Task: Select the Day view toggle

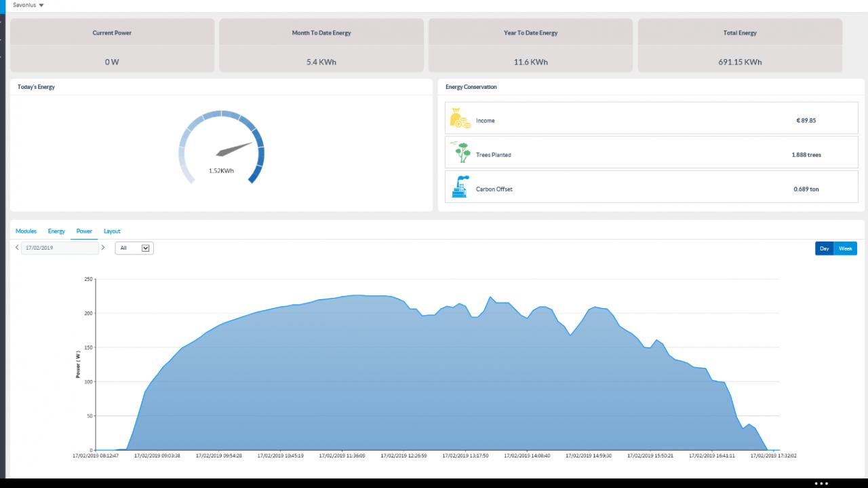Action: (825, 248)
